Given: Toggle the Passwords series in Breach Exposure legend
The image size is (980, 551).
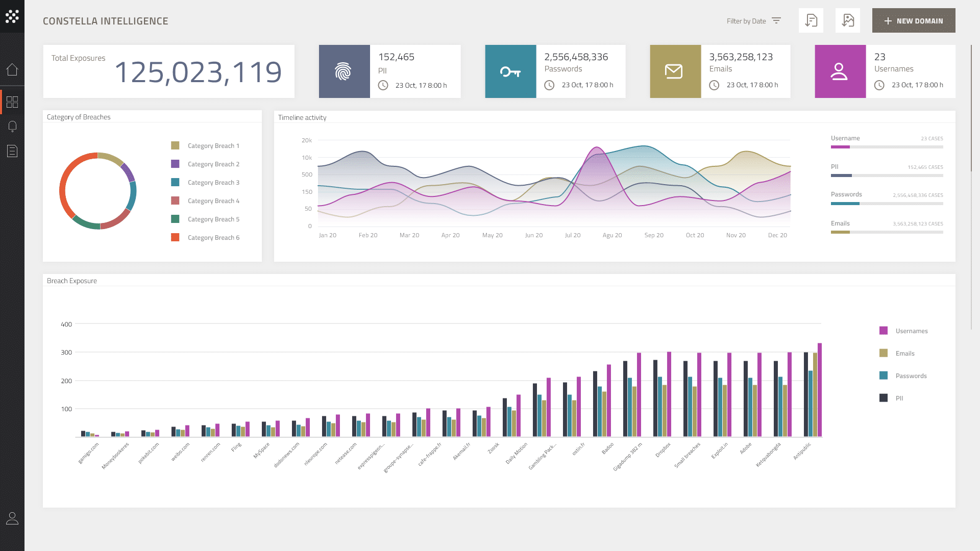Looking at the screenshot, I should [911, 376].
